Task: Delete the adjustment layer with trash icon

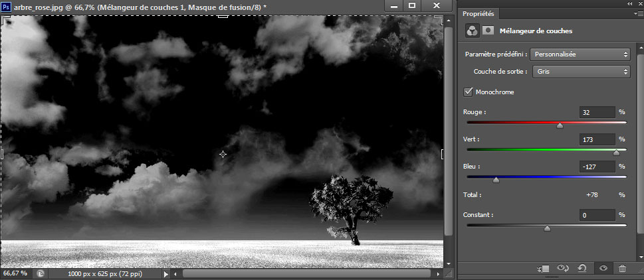Action: [622, 268]
